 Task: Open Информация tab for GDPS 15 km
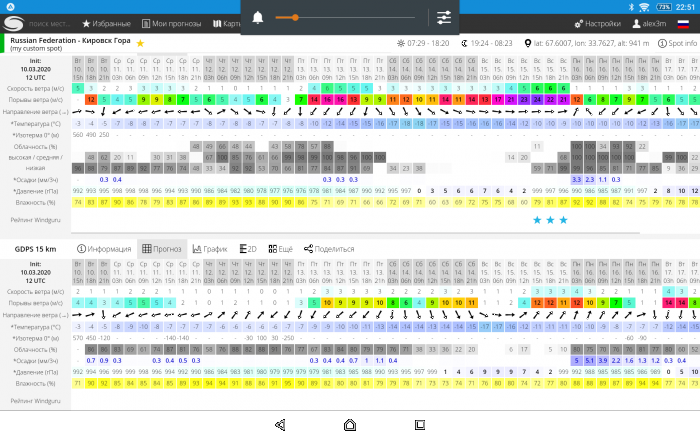click(x=104, y=249)
